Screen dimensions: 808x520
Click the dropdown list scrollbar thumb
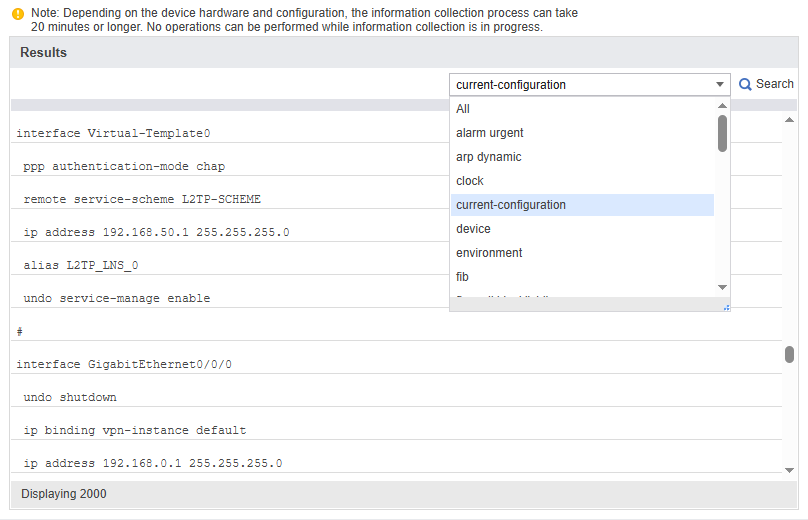click(x=722, y=133)
